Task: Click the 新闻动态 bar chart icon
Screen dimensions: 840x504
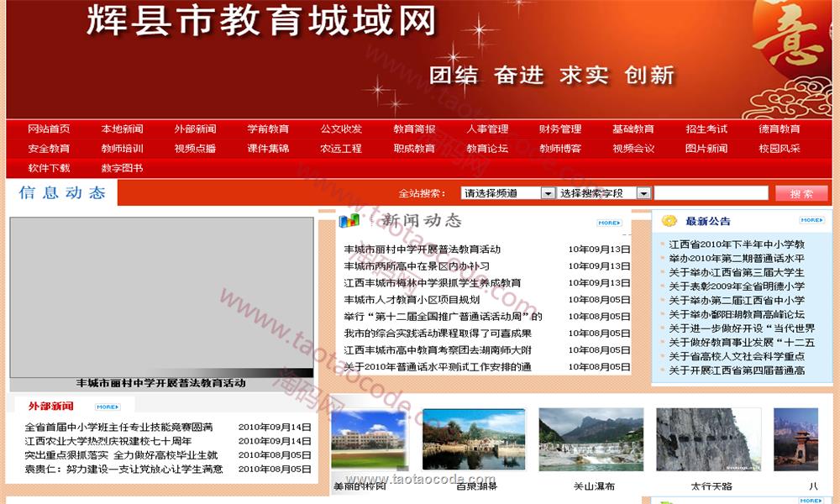Action: pos(349,221)
